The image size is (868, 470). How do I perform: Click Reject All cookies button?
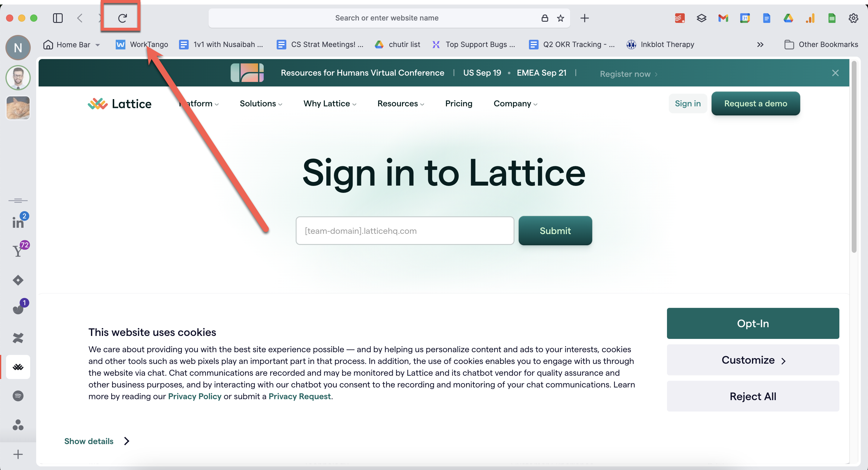[753, 396]
